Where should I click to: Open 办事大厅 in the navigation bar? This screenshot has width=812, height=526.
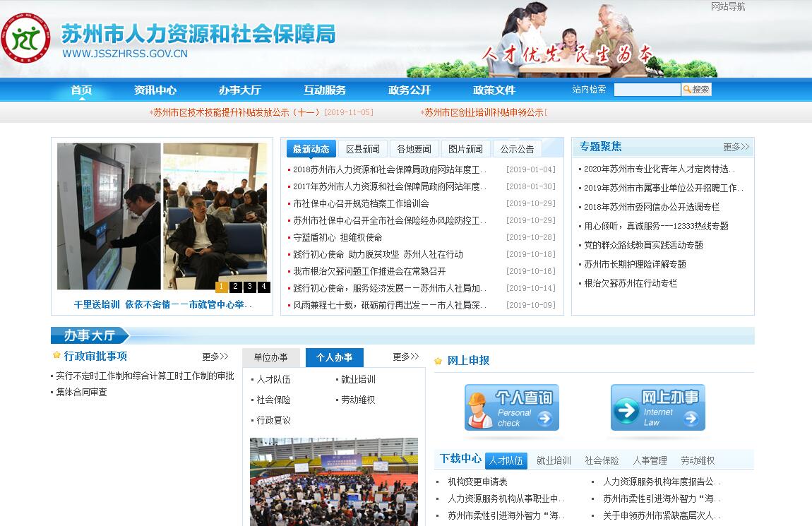pyautogui.click(x=240, y=90)
